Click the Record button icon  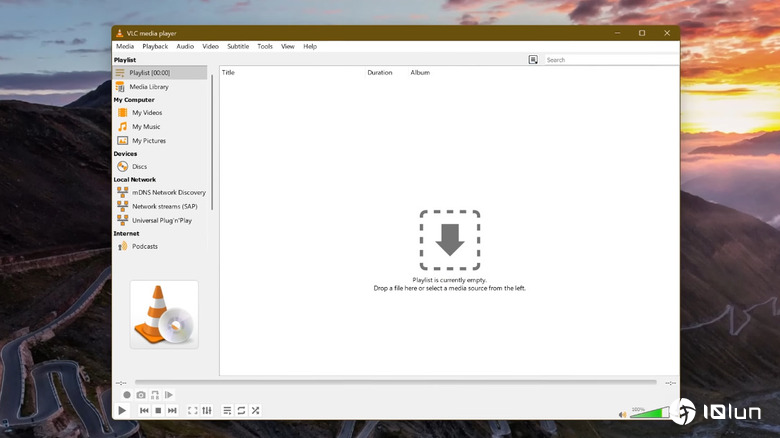[x=127, y=395]
